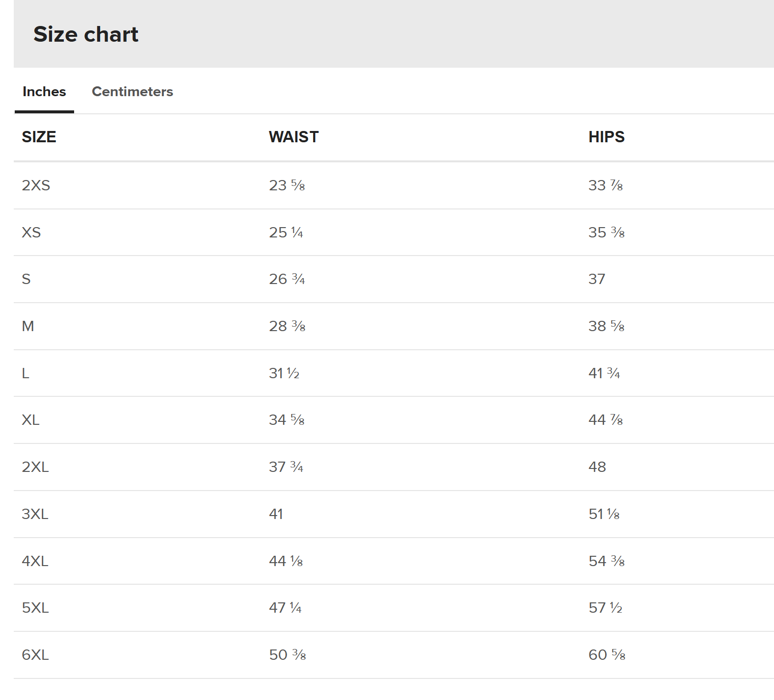This screenshot has height=700, width=774.
Task: Click the Size chart heading
Action: tap(86, 34)
